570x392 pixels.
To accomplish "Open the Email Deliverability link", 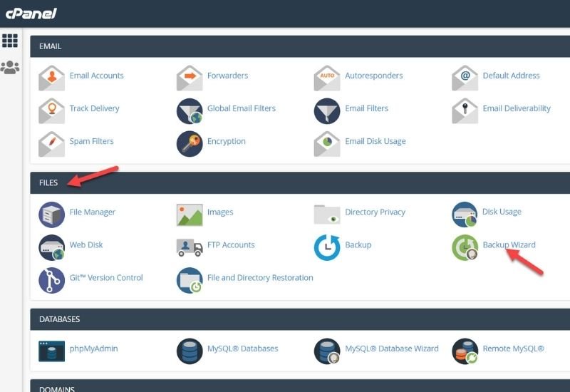I will 517,108.
